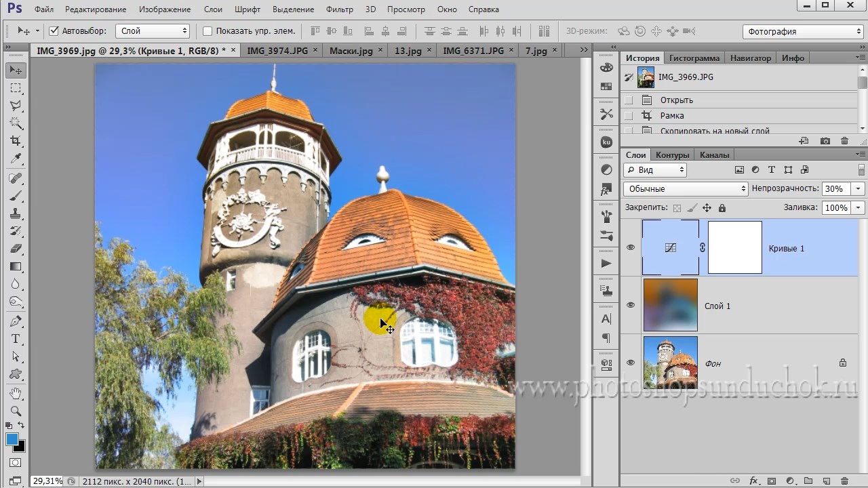Create new snapshot with camera icon

[825, 141]
